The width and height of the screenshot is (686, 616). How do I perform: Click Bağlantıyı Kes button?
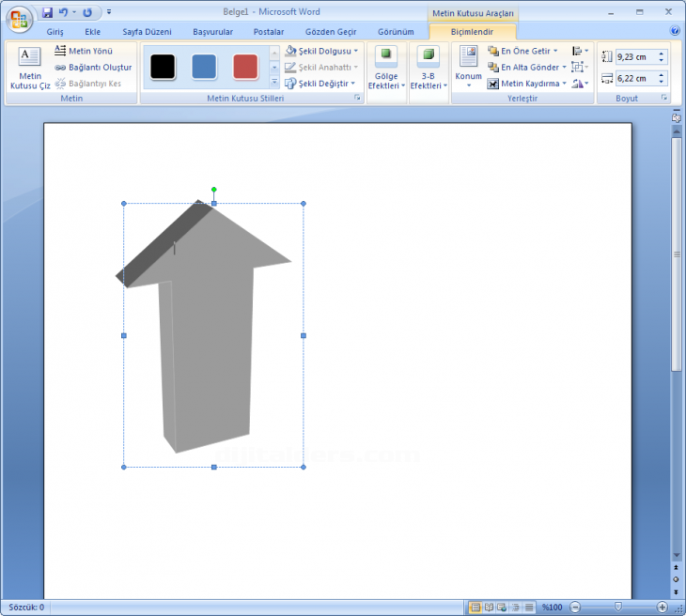(x=88, y=84)
